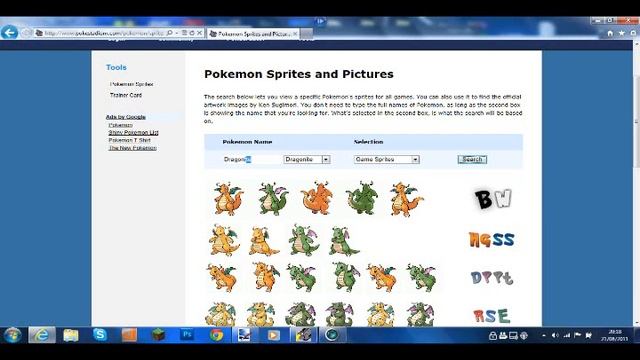Click the volume icon in system tray
Screen dimensions: 640x360
555,336
